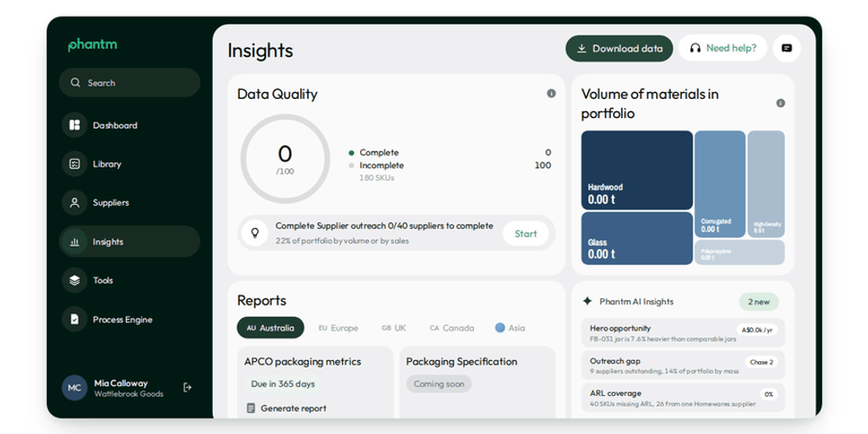The image size is (868, 434).
Task: Click the Data Quality info icon
Action: (551, 94)
